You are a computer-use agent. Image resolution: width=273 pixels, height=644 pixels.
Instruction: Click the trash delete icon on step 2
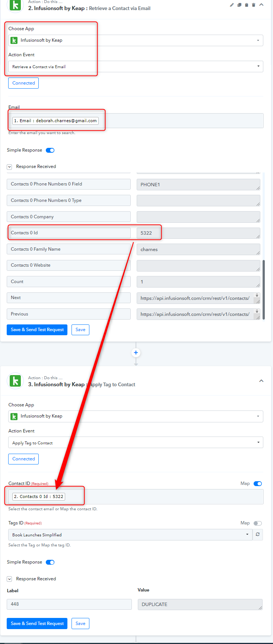pyautogui.click(x=254, y=5)
